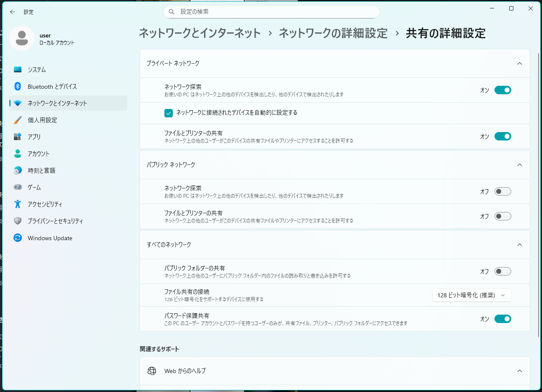Select 時刻と言語 in the sidebar

click(x=42, y=170)
